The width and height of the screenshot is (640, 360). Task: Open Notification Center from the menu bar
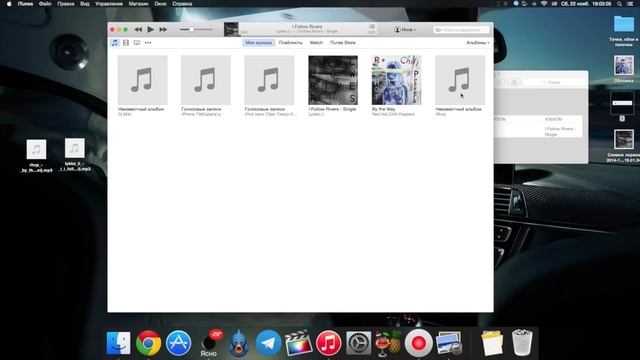631,4
